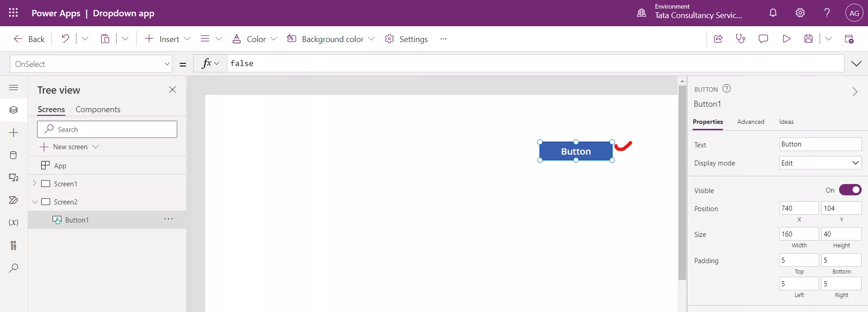Select App in the tree view

107,165
